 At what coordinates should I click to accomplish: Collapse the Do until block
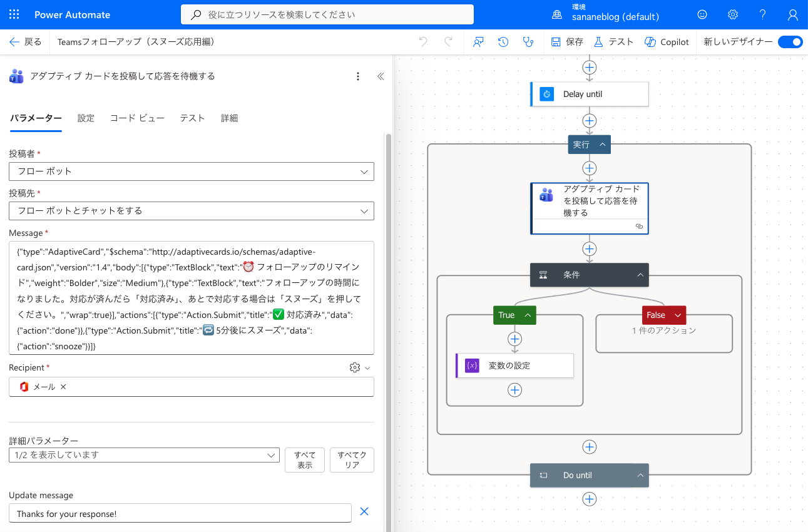click(x=640, y=476)
